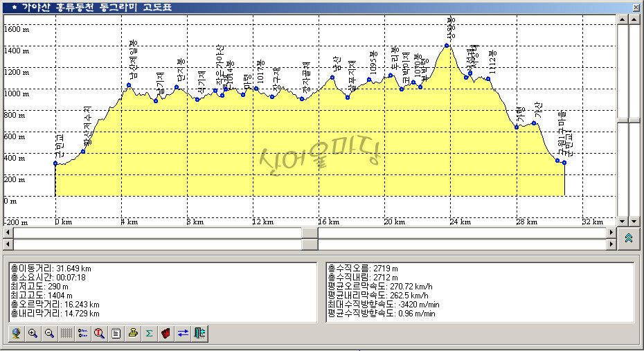This screenshot has height=351, width=644.
Task: Click the blue swap arrows icon
Action: 183,334
